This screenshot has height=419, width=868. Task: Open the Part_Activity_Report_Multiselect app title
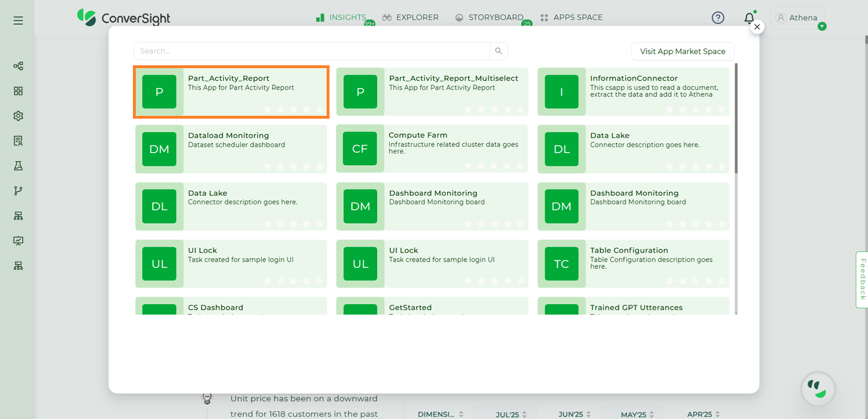pyautogui.click(x=453, y=78)
